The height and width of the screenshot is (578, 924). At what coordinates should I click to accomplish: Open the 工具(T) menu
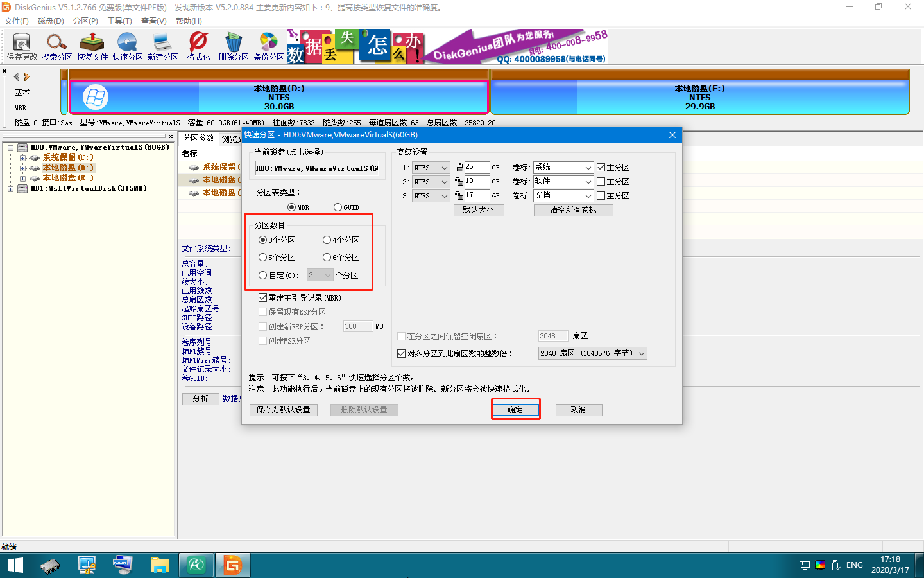[119, 21]
